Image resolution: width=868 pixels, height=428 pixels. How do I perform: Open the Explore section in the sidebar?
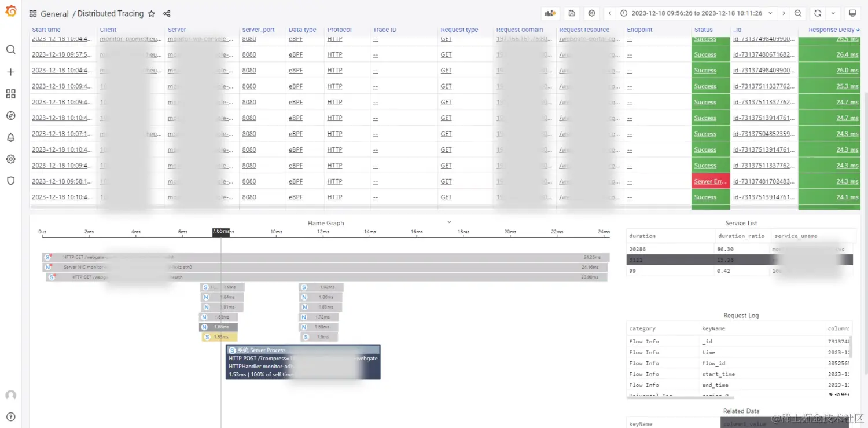(10, 115)
